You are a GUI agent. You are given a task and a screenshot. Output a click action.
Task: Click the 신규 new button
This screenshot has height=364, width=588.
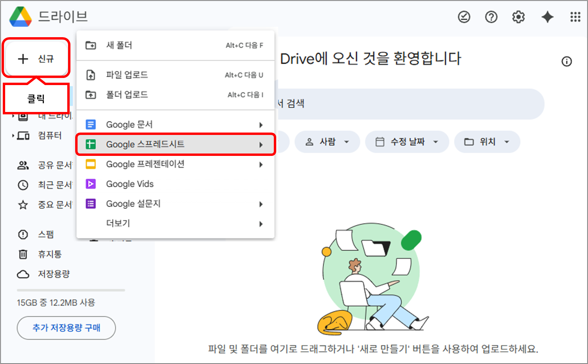pos(36,59)
